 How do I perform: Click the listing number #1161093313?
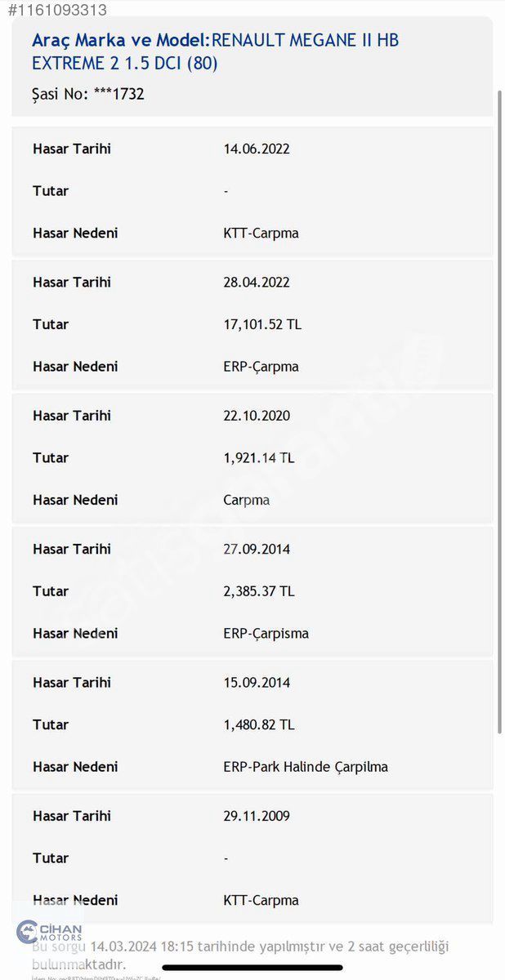tap(54, 10)
